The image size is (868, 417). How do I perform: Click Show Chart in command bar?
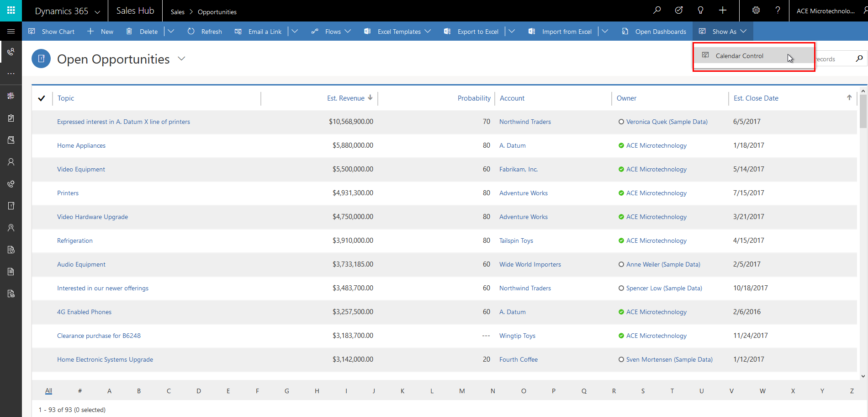click(x=51, y=32)
